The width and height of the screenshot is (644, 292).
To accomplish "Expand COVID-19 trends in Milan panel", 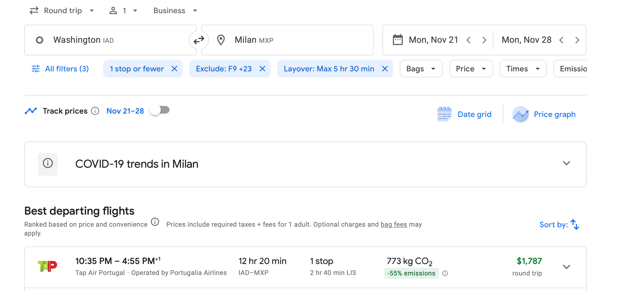I will (x=566, y=163).
